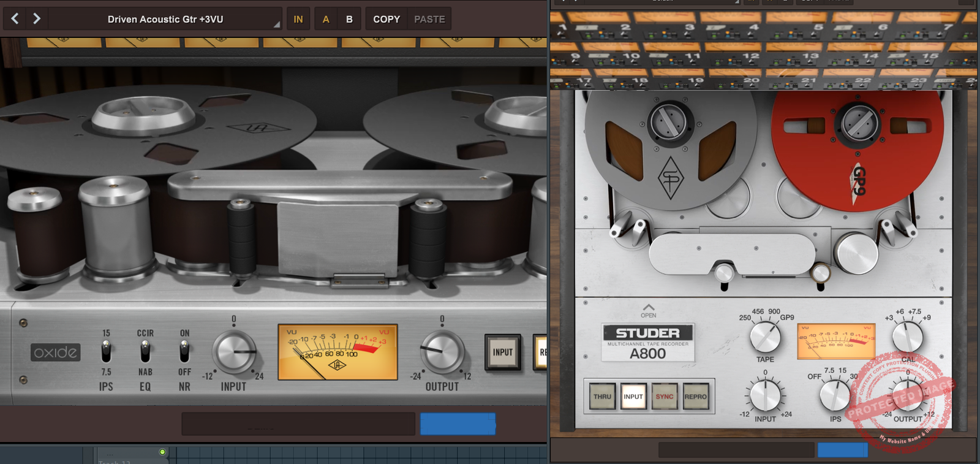Click the Studer TAPE type knob
This screenshot has height=464, width=980.
coord(765,337)
